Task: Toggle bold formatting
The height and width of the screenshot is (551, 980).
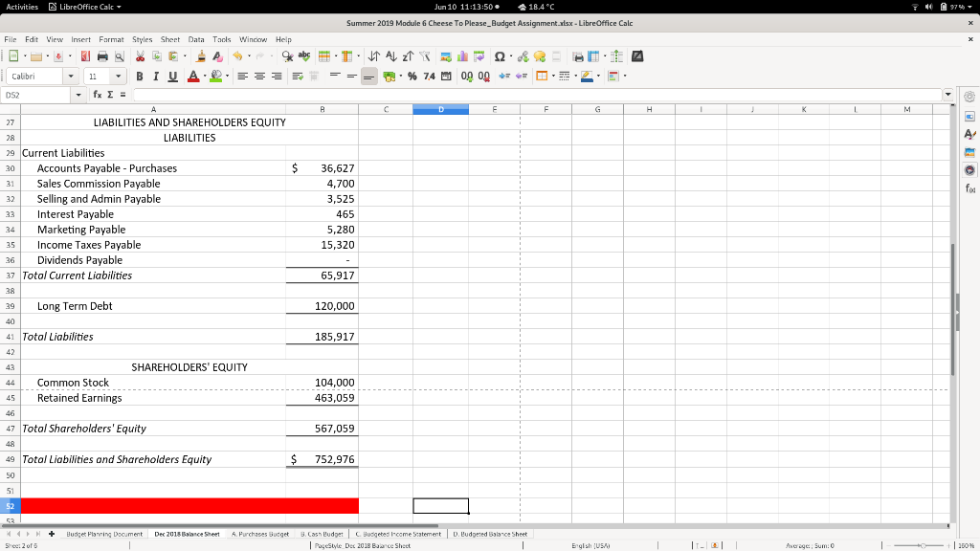Action: pos(140,77)
